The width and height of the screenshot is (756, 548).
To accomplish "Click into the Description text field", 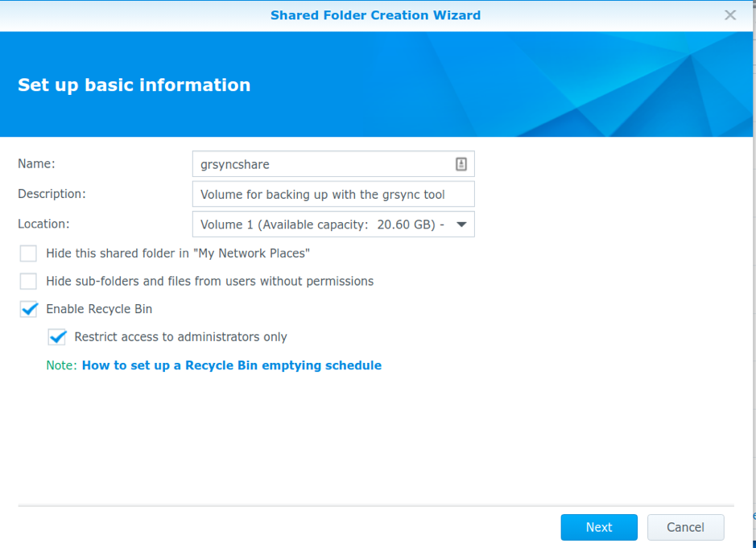I will (x=333, y=195).
